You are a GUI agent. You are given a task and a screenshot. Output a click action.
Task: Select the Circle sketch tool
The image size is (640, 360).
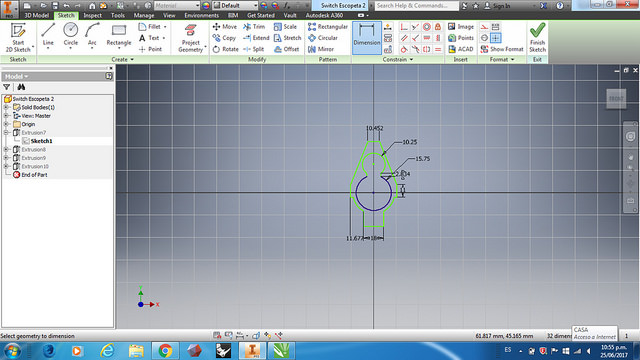click(71, 35)
